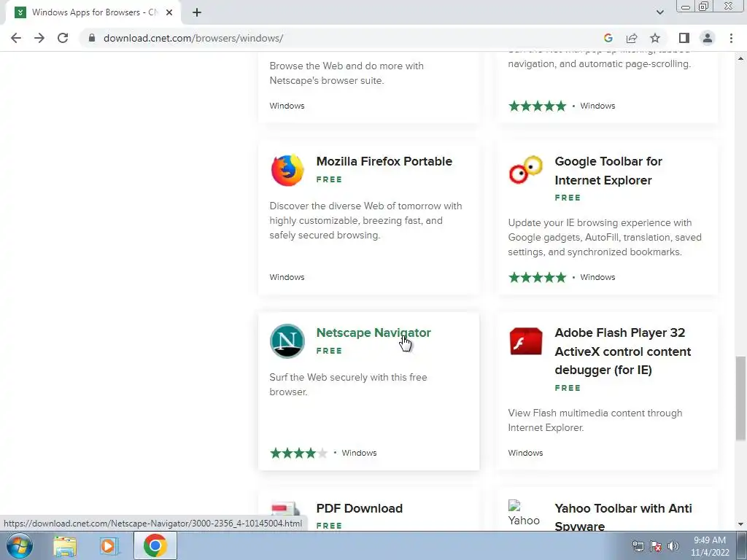Click Google Toolbar five-star rating

click(538, 277)
